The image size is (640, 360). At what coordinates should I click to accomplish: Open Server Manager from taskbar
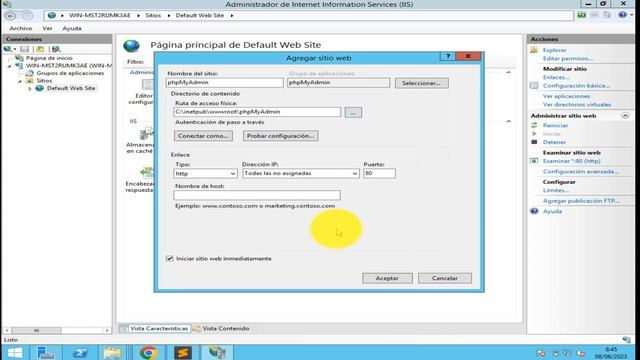click(46, 353)
